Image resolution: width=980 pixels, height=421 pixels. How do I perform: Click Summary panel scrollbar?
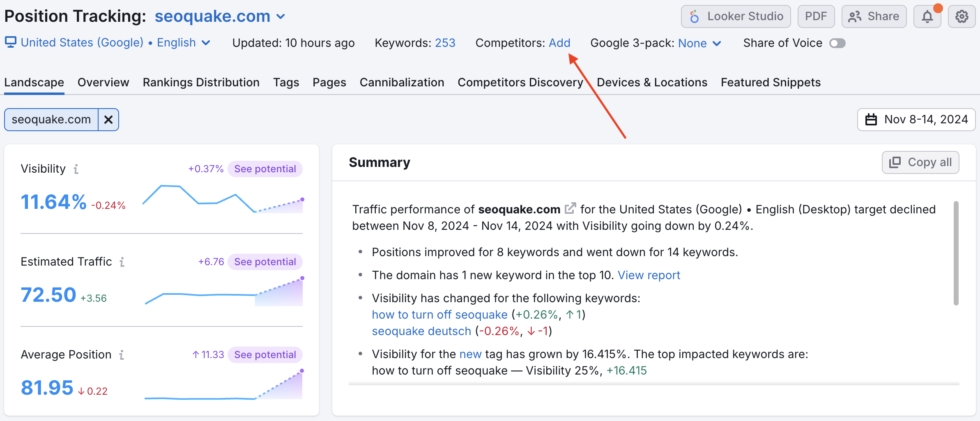point(956,253)
